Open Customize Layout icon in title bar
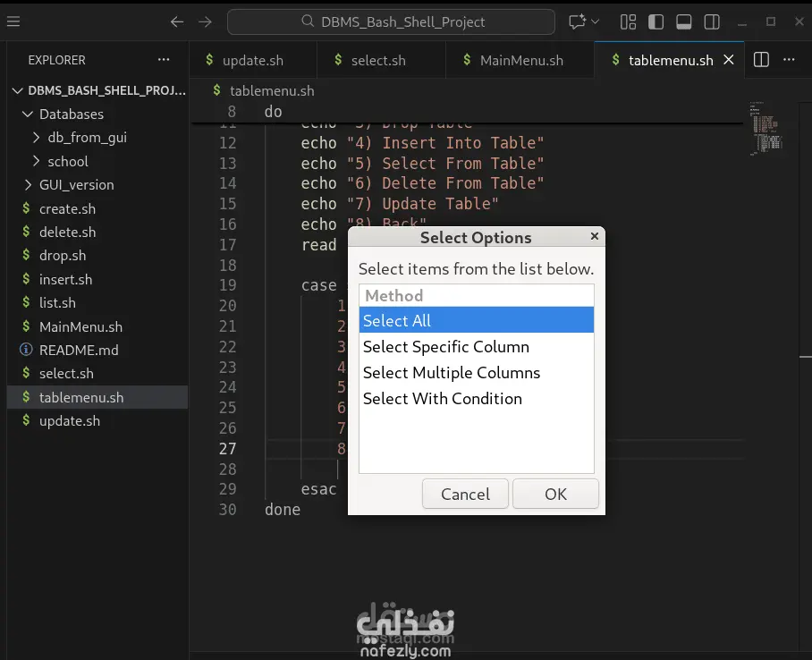812x660 pixels. [x=629, y=21]
